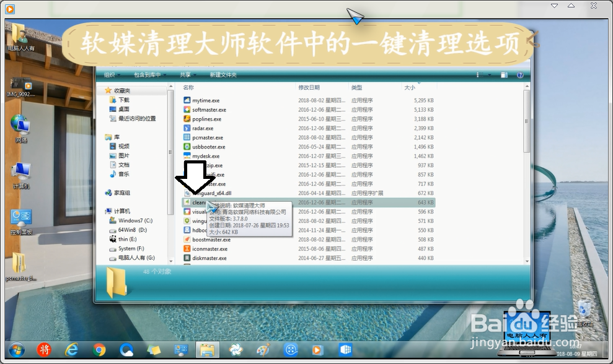Select the diskmaster.exe file icon
The image size is (613, 364).
coord(187,258)
